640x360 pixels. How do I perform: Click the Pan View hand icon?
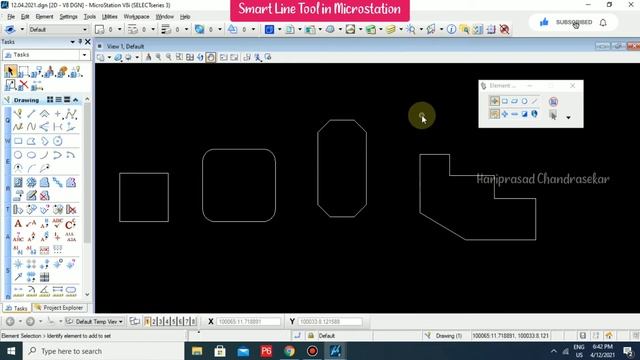(211, 58)
